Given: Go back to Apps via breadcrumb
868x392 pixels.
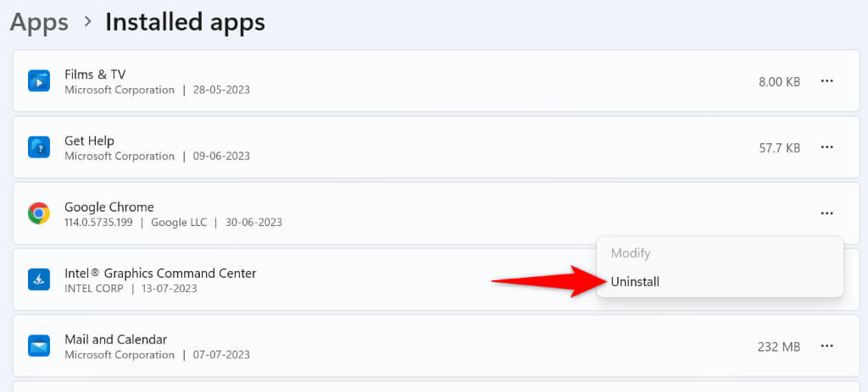Looking at the screenshot, I should (x=39, y=22).
